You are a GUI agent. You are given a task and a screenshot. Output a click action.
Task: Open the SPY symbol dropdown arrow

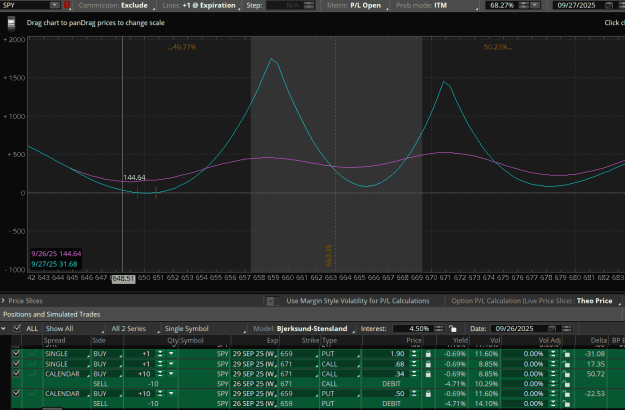click(54, 5)
